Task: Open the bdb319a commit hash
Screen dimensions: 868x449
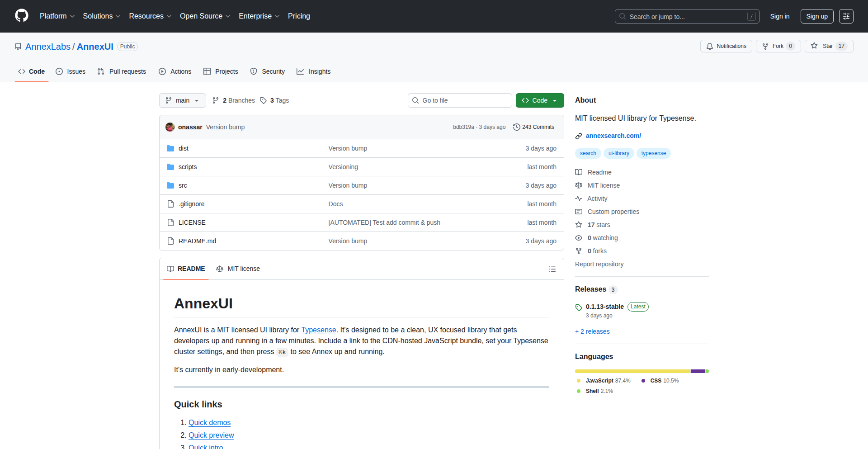Action: (x=463, y=127)
